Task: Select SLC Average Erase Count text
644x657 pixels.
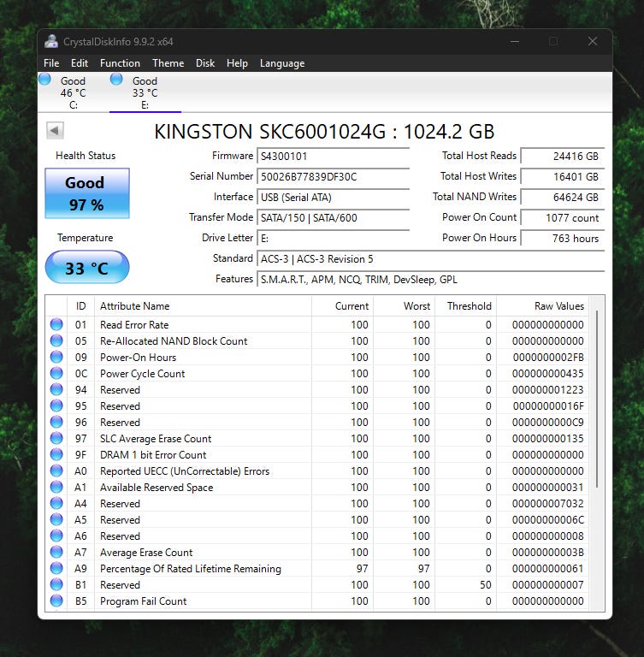Action: [156, 439]
